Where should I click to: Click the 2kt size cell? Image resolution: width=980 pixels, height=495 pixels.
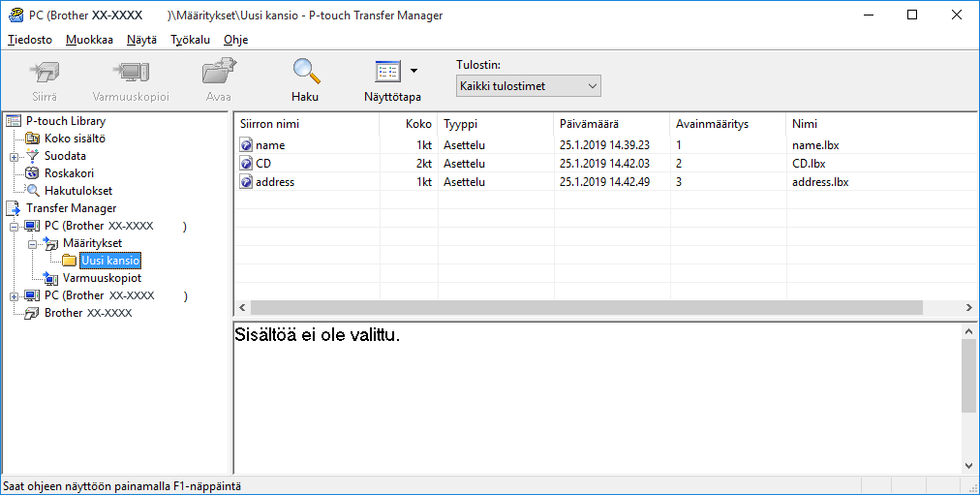point(424,164)
